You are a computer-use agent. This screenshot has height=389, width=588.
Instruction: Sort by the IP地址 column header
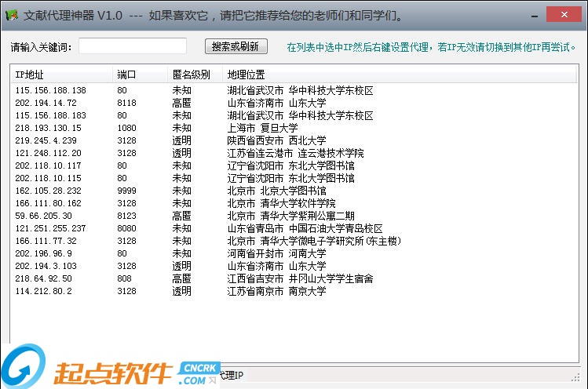click(62, 75)
